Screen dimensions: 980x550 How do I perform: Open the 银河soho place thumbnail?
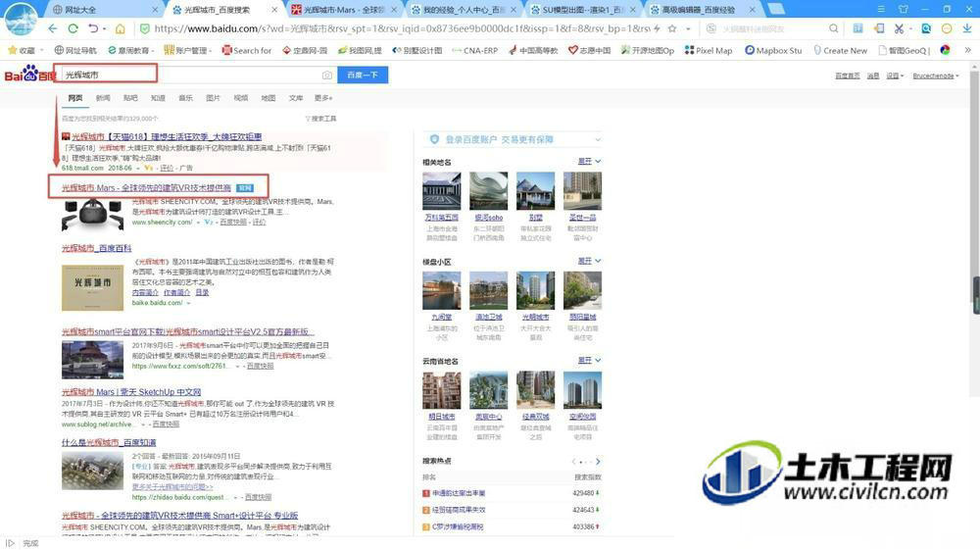[x=489, y=191]
